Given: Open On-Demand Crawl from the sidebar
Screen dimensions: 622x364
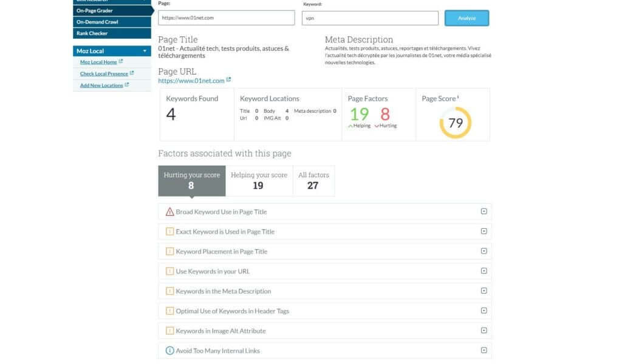Looking at the screenshot, I should click(97, 22).
